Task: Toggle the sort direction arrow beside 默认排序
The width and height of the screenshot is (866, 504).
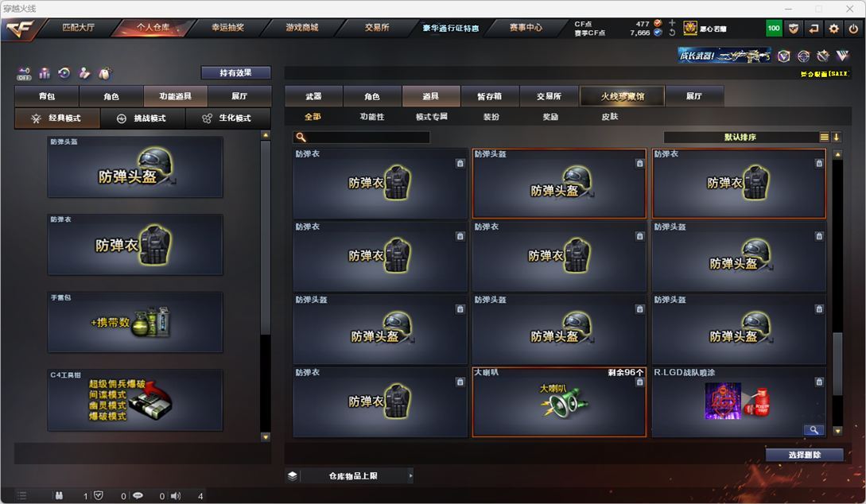Action: coord(836,137)
